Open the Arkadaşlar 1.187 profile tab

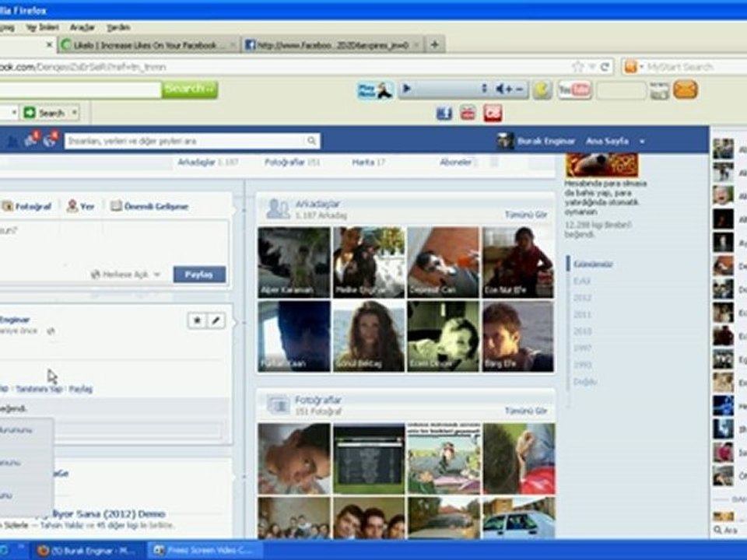click(208, 162)
